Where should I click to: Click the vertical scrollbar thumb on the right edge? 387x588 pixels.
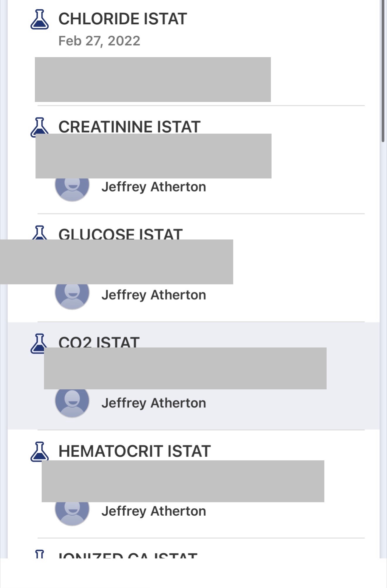(x=383, y=70)
